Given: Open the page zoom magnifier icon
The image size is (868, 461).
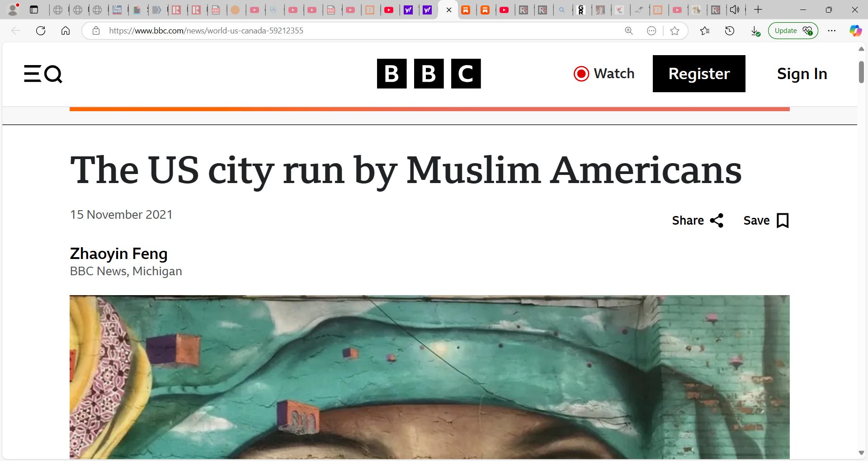Looking at the screenshot, I should click(x=629, y=31).
